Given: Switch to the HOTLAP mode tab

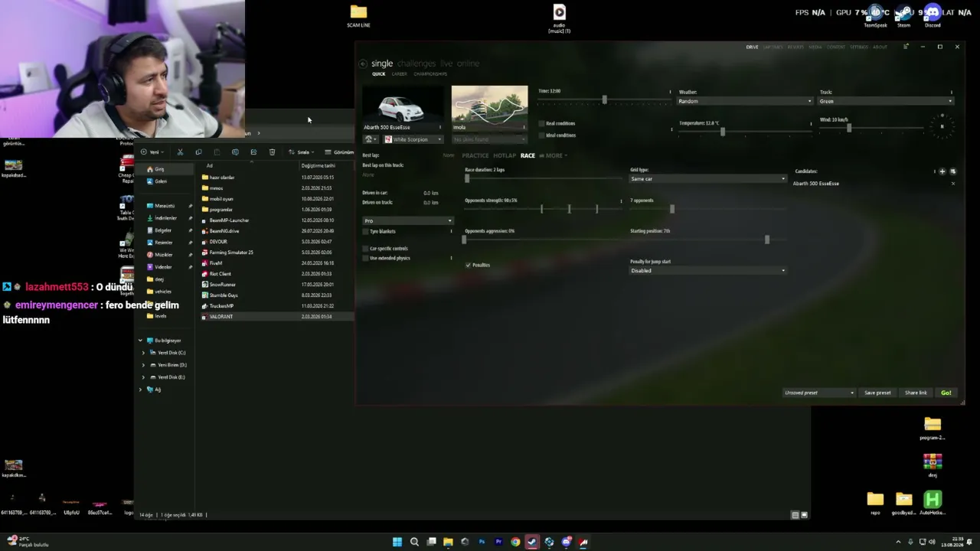Looking at the screenshot, I should point(505,155).
